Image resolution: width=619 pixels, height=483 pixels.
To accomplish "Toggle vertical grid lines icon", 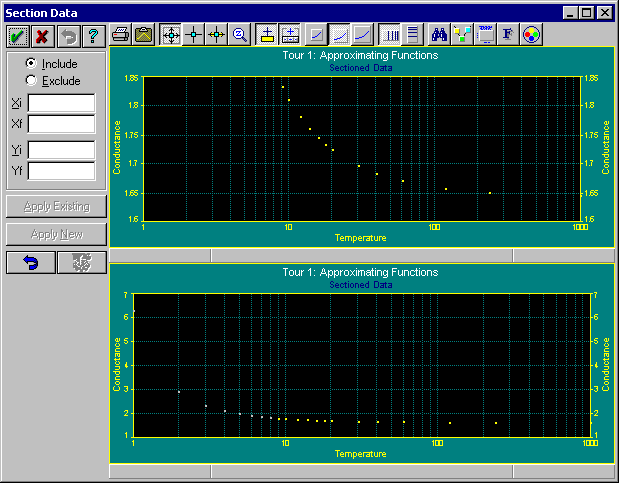I will [390, 35].
